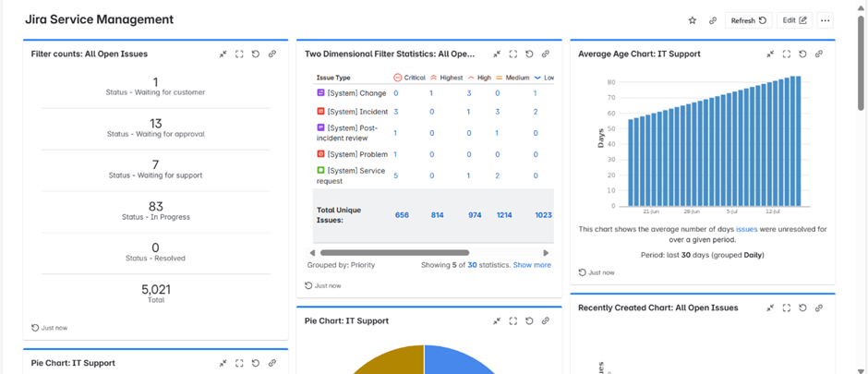Copy link of middle Pie Chart gadget
This screenshot has height=374, width=868.
coord(545,320)
